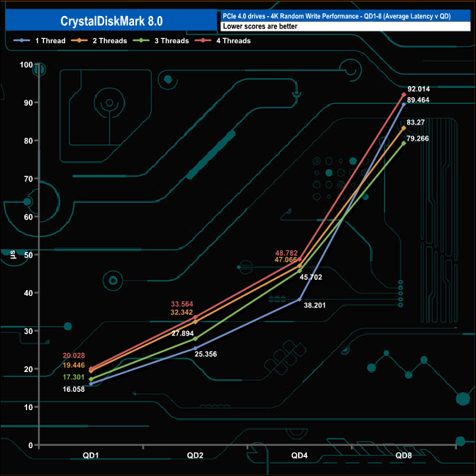This screenshot has width=476, height=476.
Task: Click the blue 1 Thread point at QD2
Action: pos(196,349)
